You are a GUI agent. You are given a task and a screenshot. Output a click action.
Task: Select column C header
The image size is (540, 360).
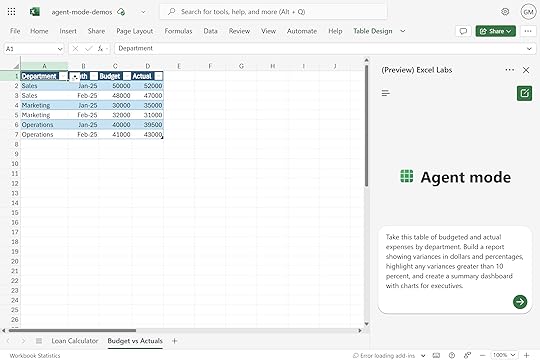pyautogui.click(x=115, y=66)
